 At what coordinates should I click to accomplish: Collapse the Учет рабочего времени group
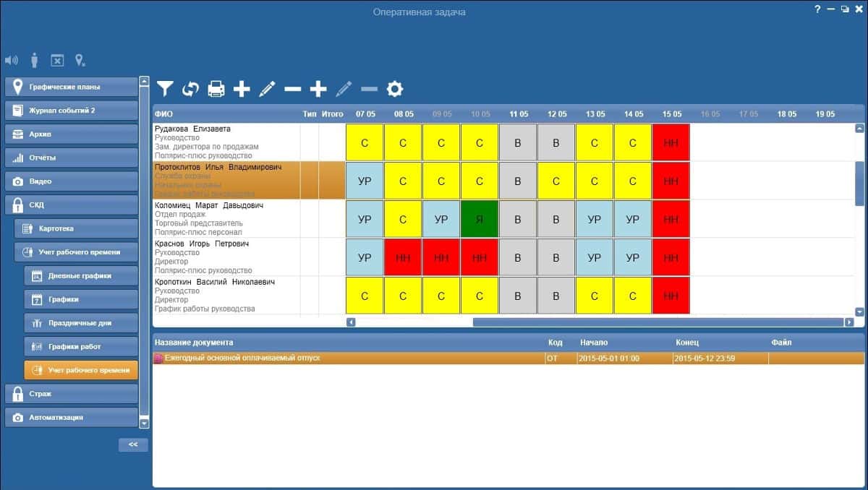[x=76, y=252]
